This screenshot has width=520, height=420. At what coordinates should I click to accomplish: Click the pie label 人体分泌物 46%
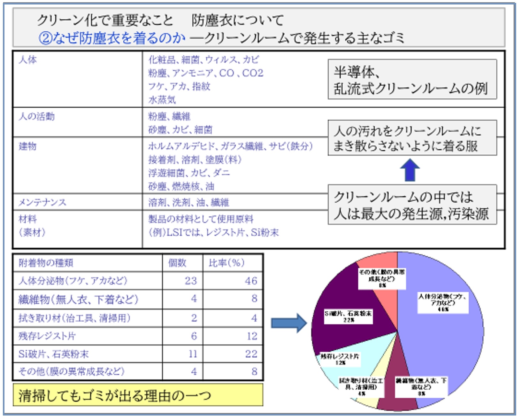[443, 303]
